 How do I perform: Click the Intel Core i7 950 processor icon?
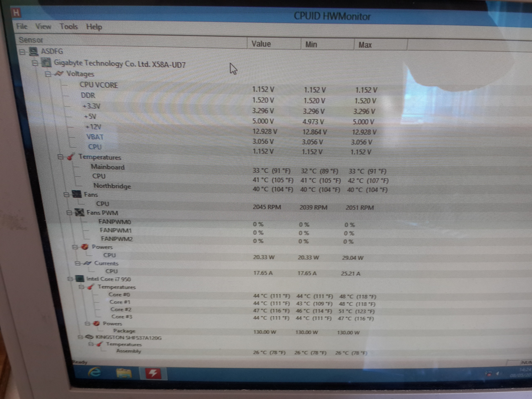(x=80, y=279)
